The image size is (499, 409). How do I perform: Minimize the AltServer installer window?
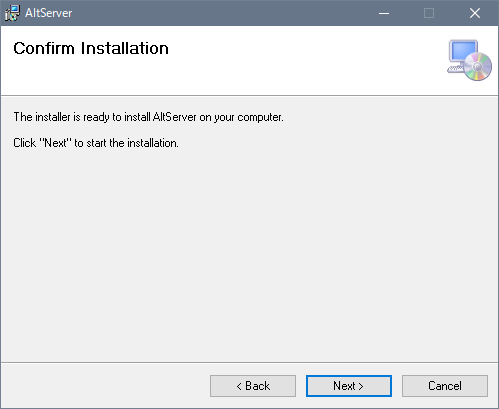[384, 13]
